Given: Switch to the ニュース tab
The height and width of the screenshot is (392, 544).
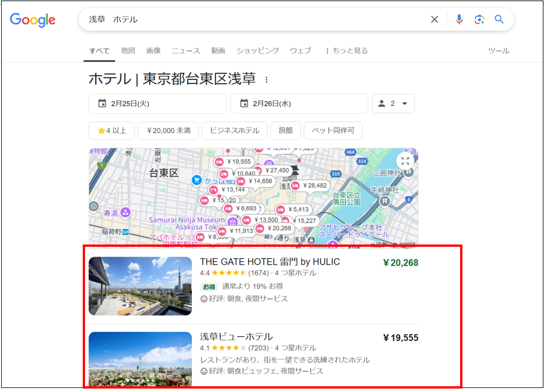Looking at the screenshot, I should (186, 51).
